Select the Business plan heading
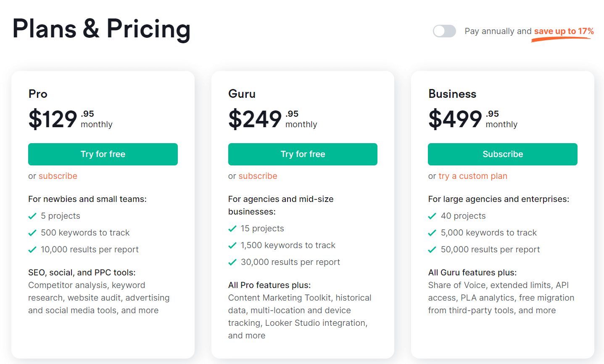Image resolution: width=604 pixels, height=364 pixels. point(452,94)
